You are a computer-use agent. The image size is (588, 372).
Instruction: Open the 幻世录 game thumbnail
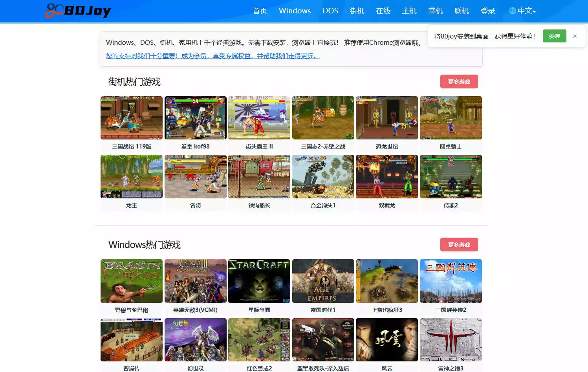(196, 340)
